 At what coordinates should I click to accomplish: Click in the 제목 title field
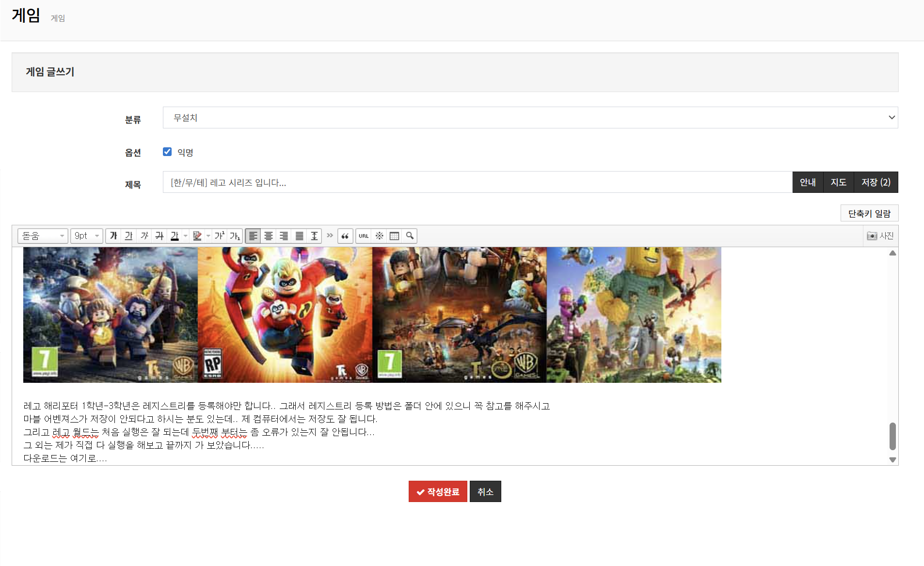coord(477,182)
